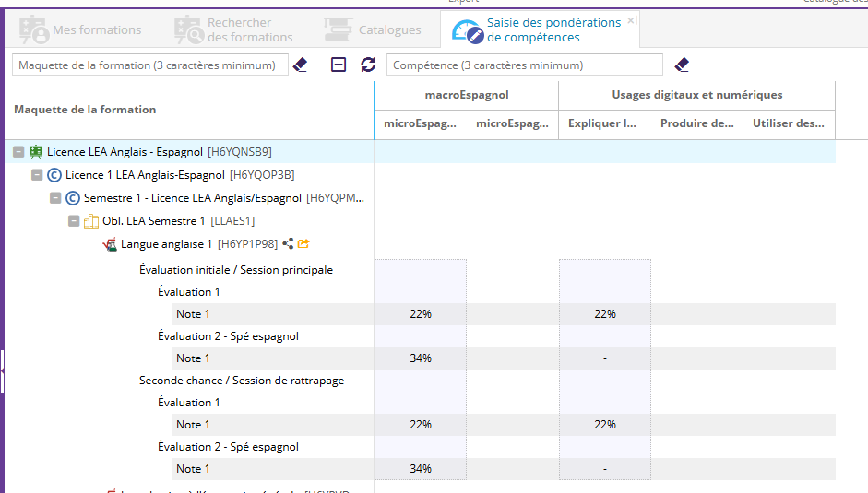Click the orange export icon beside Langue anglaise 1

click(x=303, y=244)
